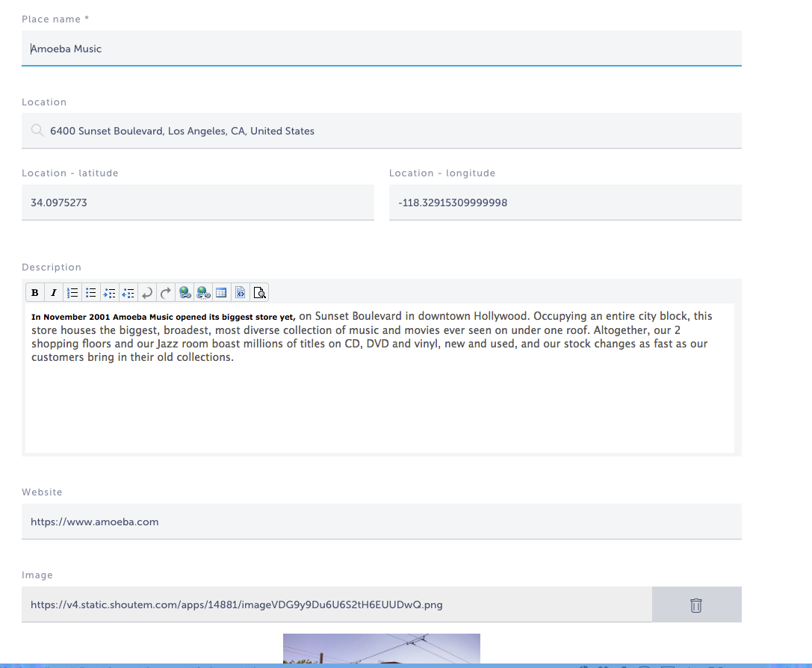Screen dimensions: 812x668
Task: Edit the Place name field
Action: (382, 49)
